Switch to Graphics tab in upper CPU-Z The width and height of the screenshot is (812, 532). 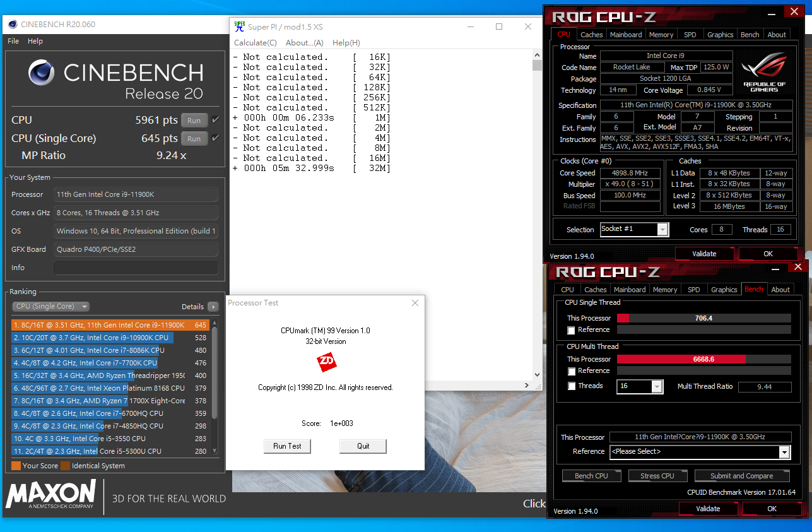[x=721, y=35]
